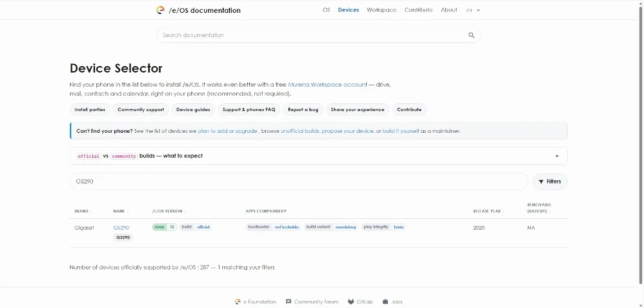
Task: Click the Share your experience button
Action: click(x=358, y=110)
